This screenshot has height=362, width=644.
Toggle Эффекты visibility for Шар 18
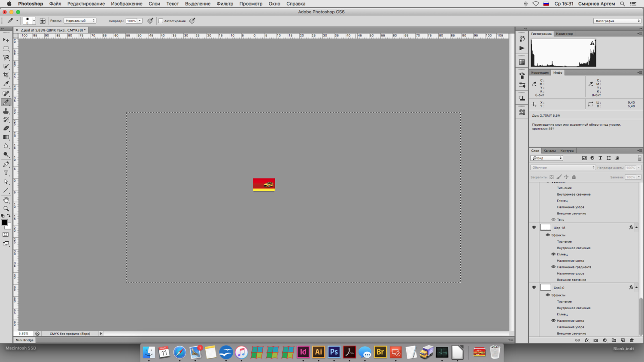click(547, 235)
